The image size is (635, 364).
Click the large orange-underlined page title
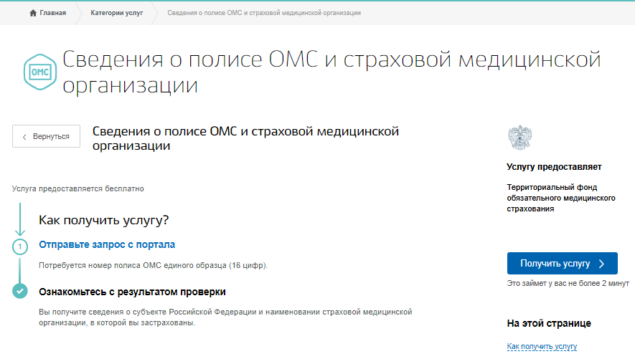tap(331, 72)
